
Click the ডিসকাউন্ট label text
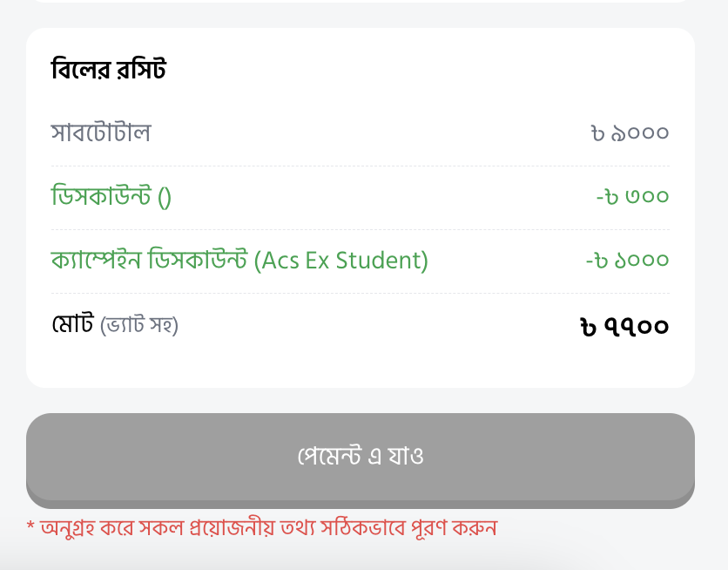(101, 195)
